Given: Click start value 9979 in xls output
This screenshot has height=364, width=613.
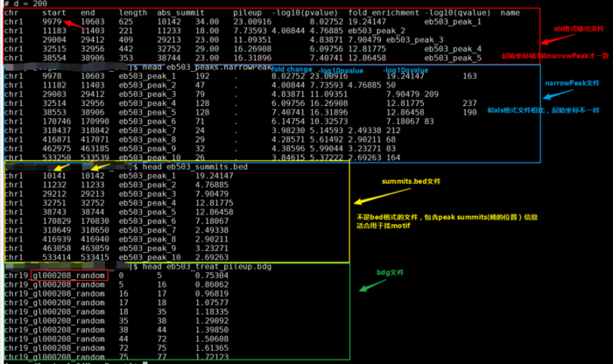Looking at the screenshot, I should [x=52, y=22].
